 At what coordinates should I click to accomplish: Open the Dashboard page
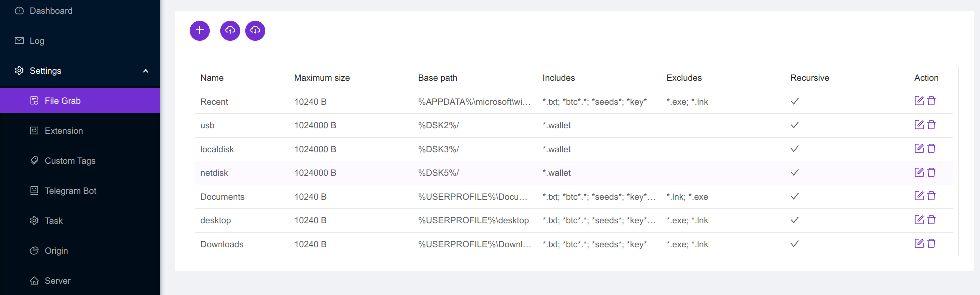(x=51, y=11)
